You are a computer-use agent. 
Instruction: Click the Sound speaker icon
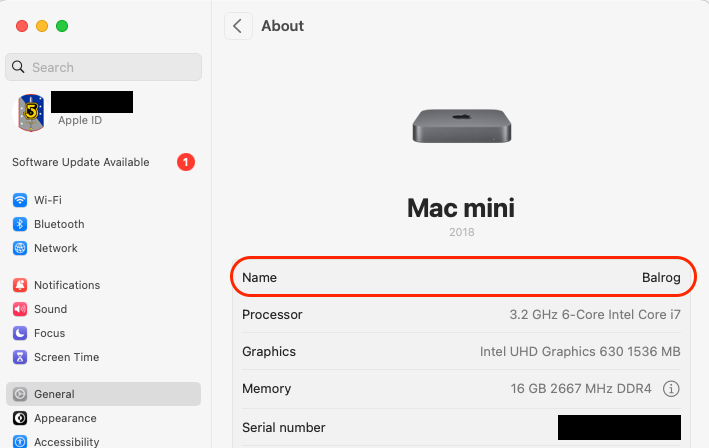[20, 309]
